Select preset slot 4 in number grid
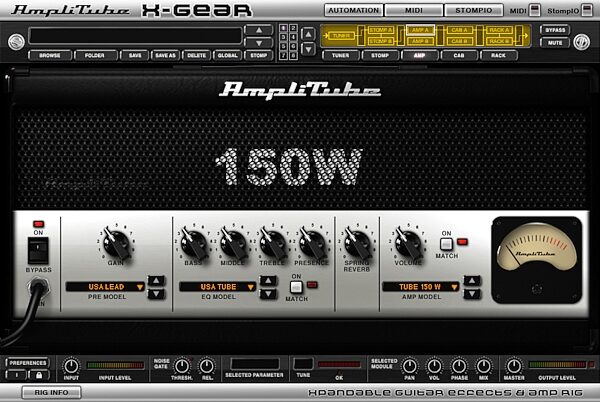The height and width of the screenshot is (402, 600). (x=293, y=37)
